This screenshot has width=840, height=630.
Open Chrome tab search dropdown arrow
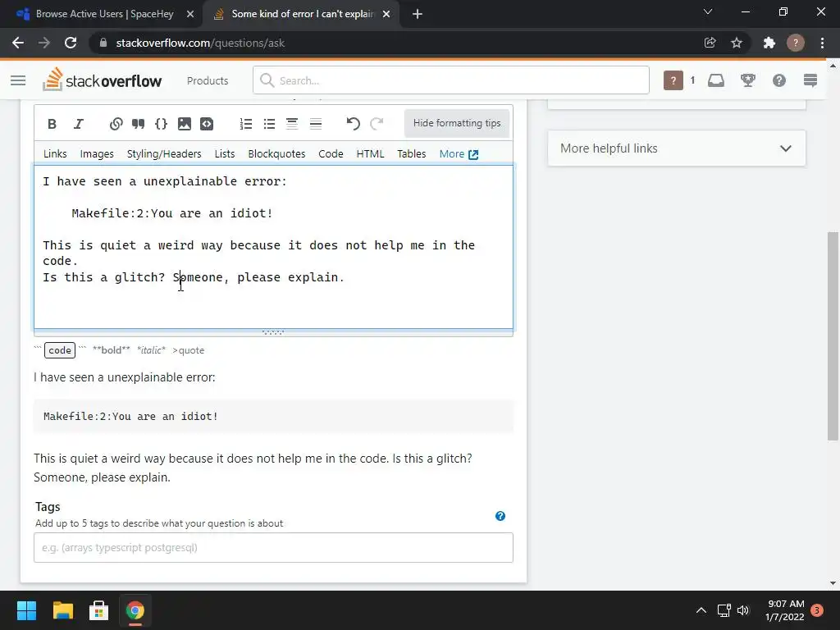click(x=708, y=11)
